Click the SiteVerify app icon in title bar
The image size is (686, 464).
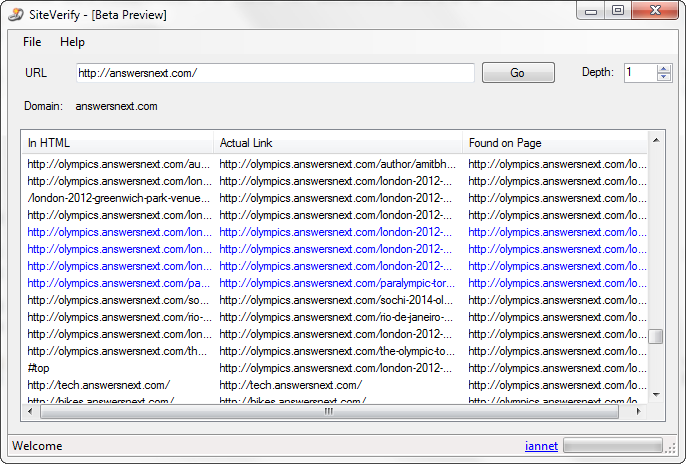click(16, 14)
